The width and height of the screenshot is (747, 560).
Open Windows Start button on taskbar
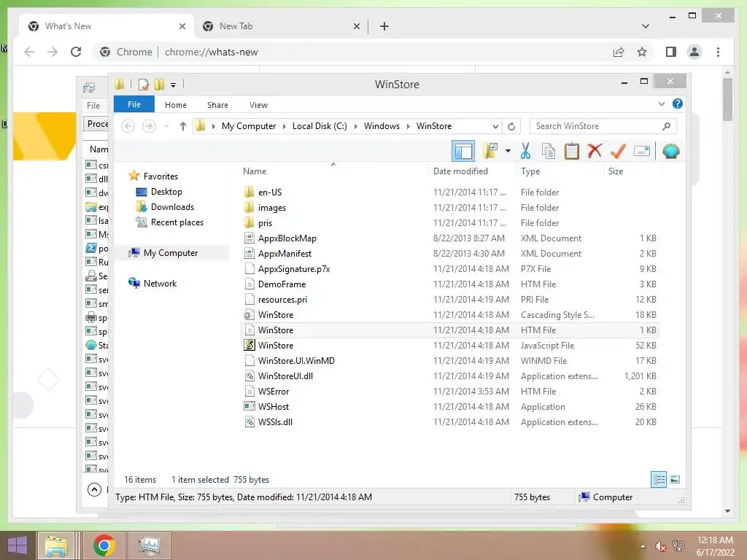point(18,545)
